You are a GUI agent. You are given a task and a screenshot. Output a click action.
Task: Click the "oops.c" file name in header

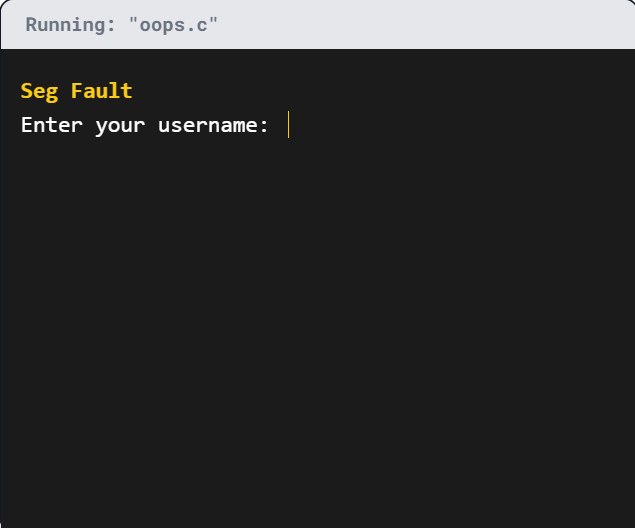(x=173, y=25)
